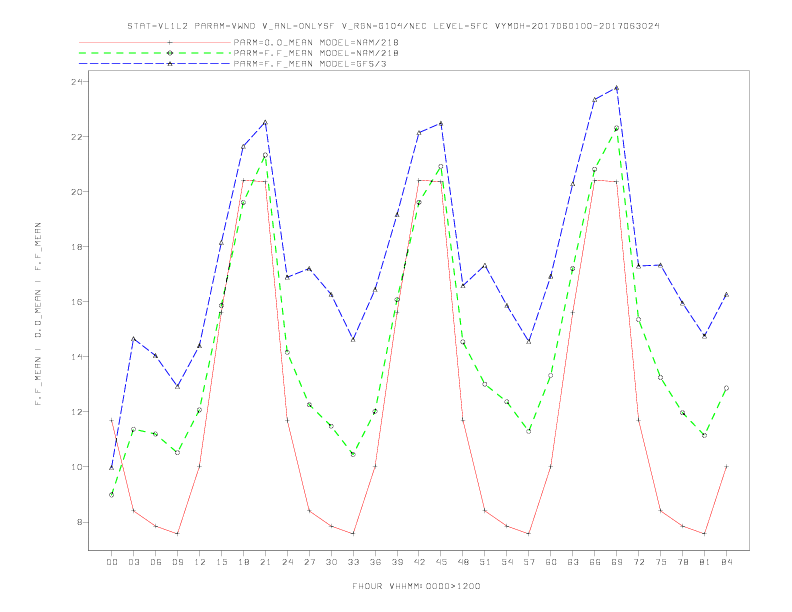
Task: Click x-axis tick label 15
Action: click(221, 562)
